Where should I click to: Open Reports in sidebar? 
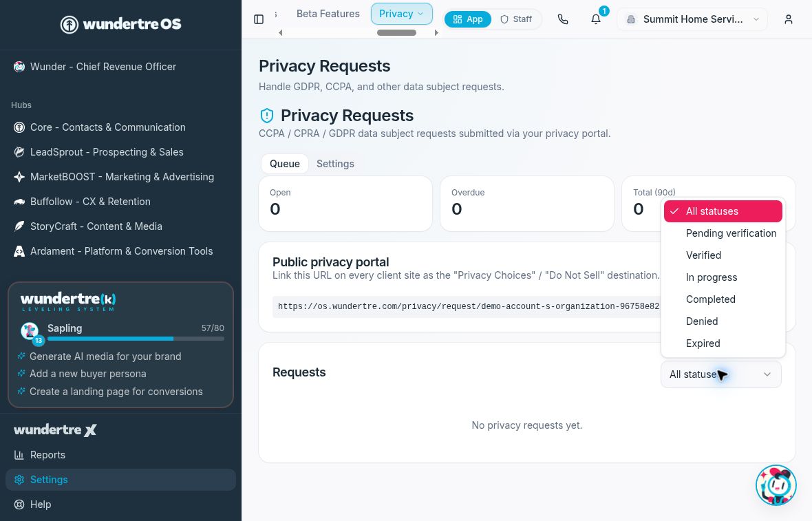point(120,455)
